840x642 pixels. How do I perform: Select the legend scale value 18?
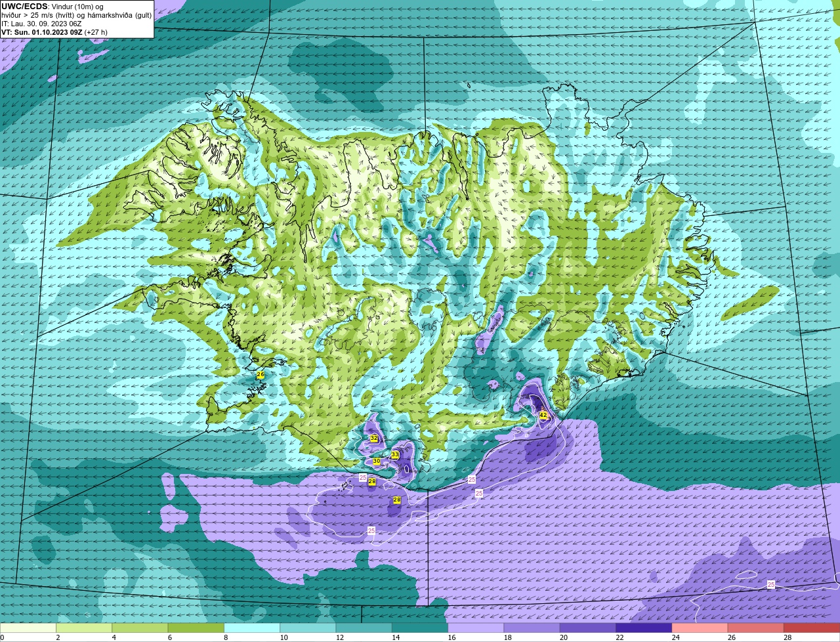click(508, 637)
